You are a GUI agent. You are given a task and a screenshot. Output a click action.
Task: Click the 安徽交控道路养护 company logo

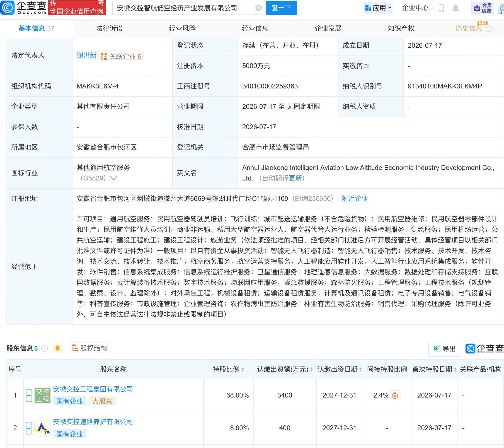pos(42,428)
